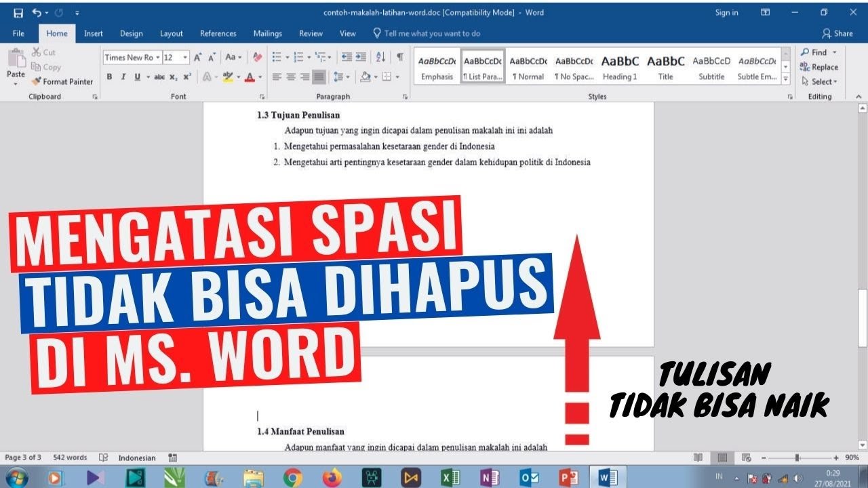The width and height of the screenshot is (868, 488).
Task: Click the Paste clipboard icon
Action: tap(16, 60)
